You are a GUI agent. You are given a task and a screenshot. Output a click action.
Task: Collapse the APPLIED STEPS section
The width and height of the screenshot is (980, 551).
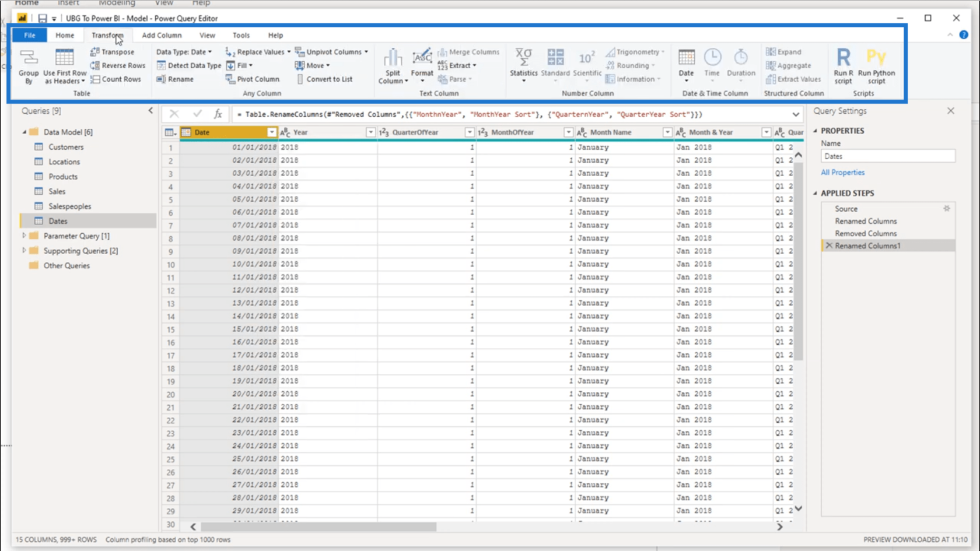pyautogui.click(x=815, y=193)
